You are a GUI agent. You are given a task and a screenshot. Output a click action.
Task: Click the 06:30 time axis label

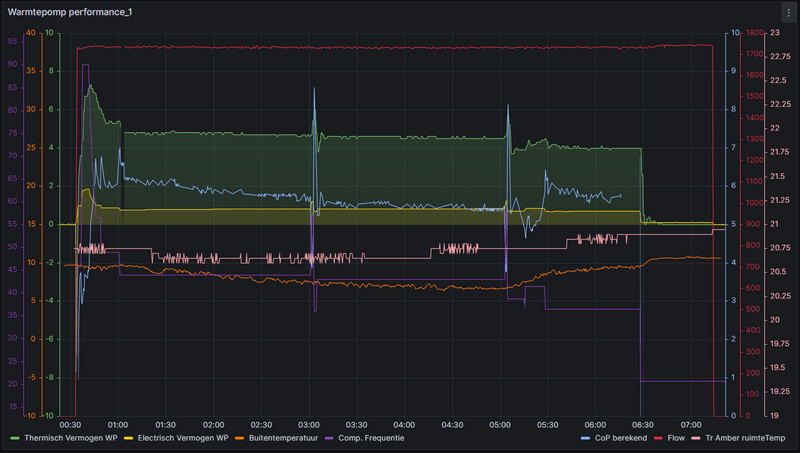(x=642, y=424)
